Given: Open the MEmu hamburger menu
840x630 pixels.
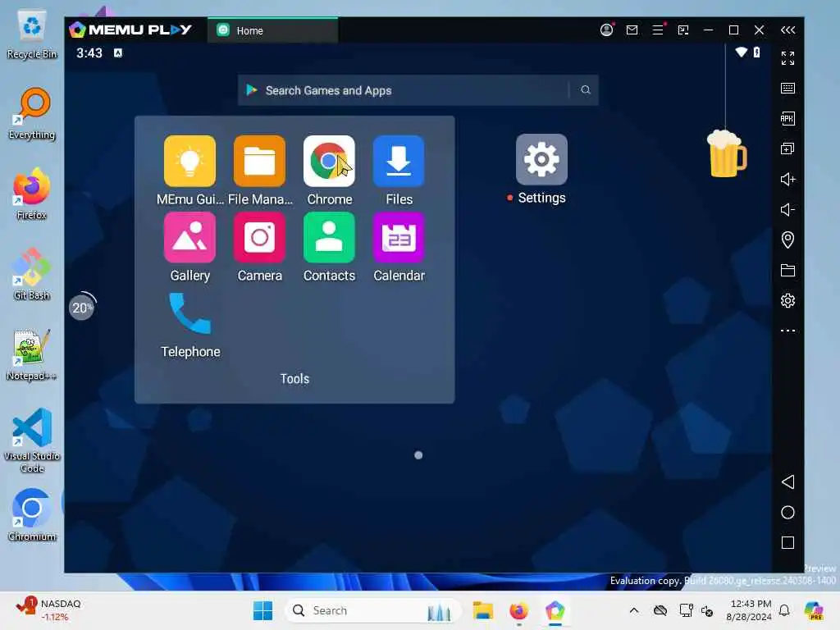Looking at the screenshot, I should [x=658, y=30].
